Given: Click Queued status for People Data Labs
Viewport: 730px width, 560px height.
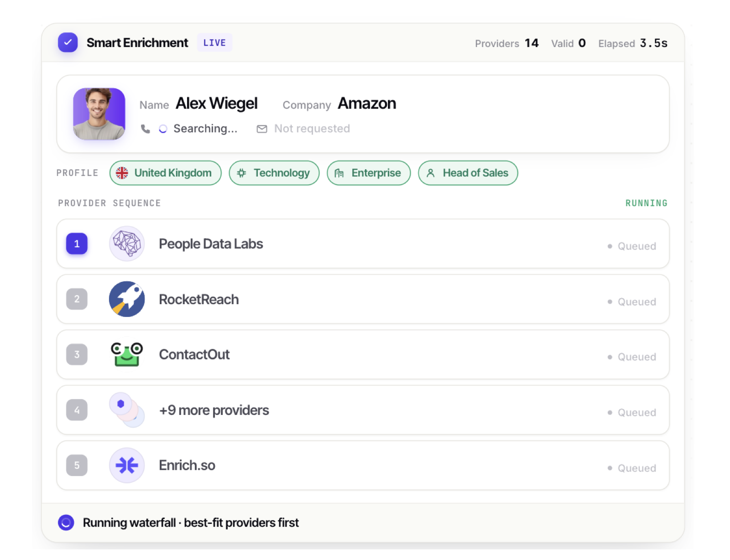Looking at the screenshot, I should click(x=632, y=246).
